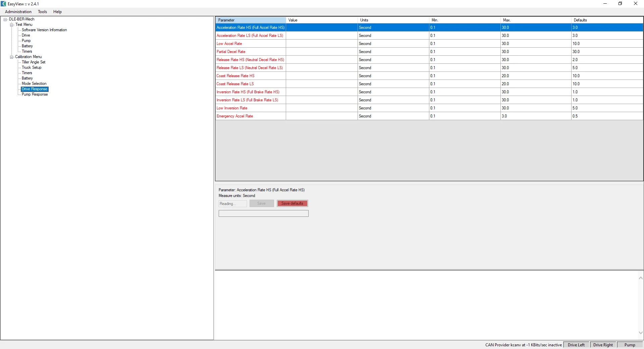Select Battery under Test Menu
The image size is (644, 349).
pyautogui.click(x=27, y=46)
